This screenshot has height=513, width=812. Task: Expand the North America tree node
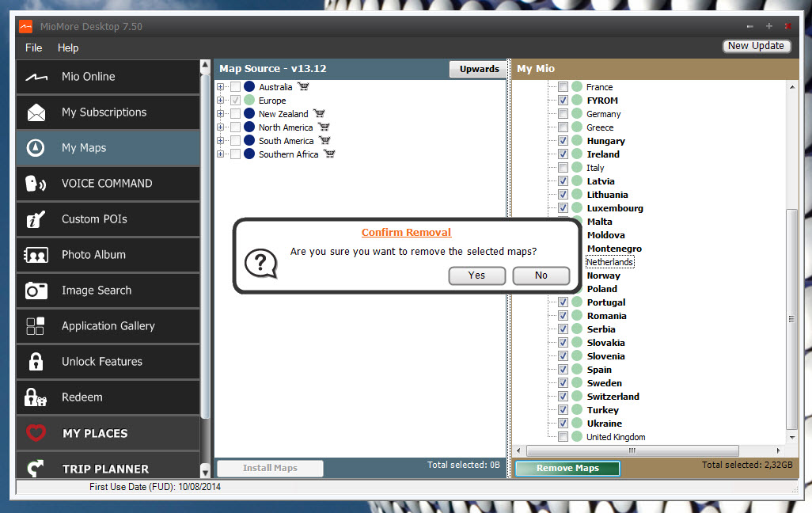[221, 127]
